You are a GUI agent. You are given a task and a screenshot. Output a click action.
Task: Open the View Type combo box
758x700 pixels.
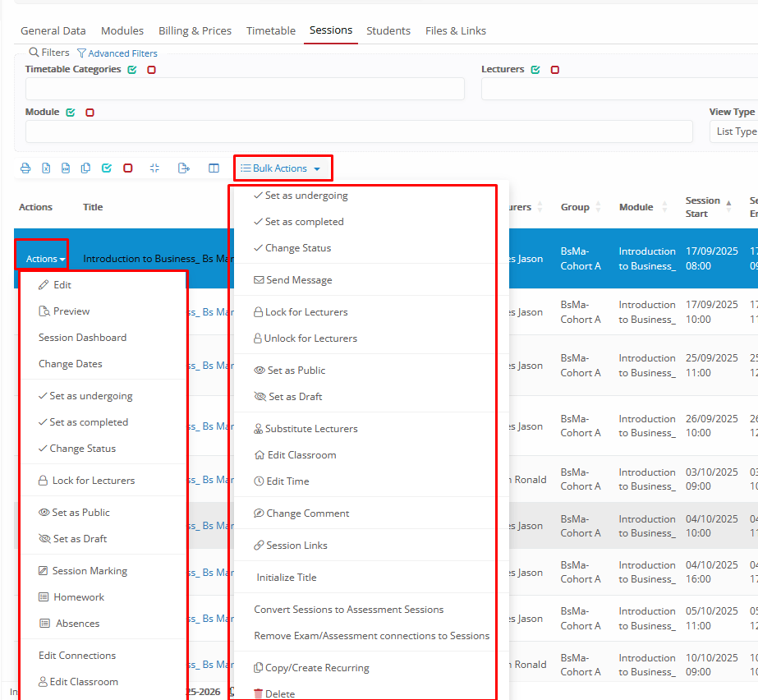coord(733,131)
